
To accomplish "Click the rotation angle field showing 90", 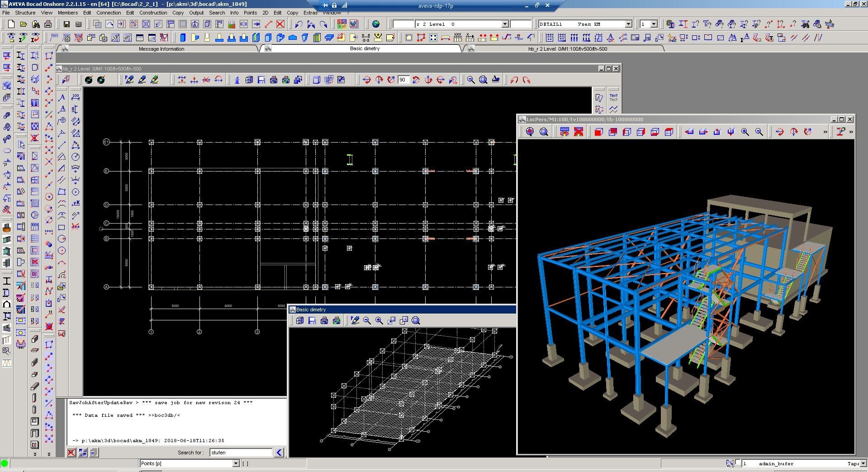I will point(403,80).
